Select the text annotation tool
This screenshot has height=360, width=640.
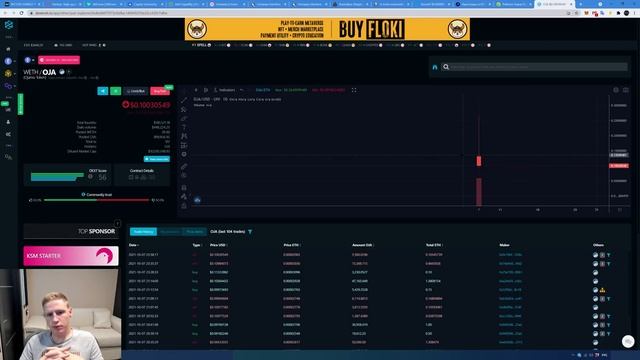click(x=184, y=127)
